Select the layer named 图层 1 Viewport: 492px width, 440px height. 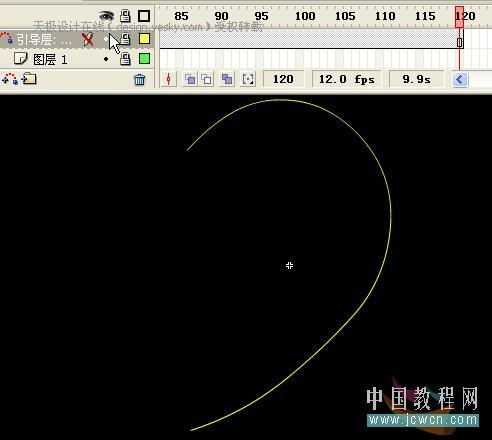pyautogui.click(x=50, y=60)
